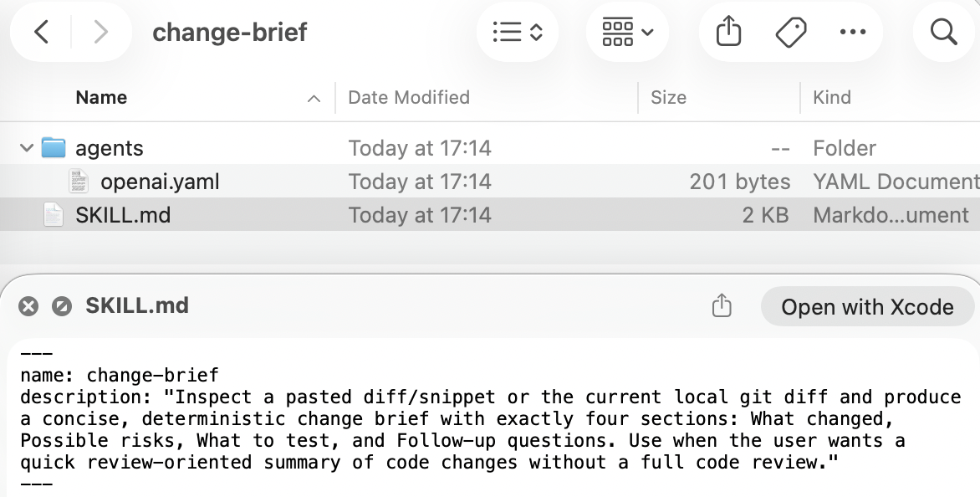Close the SKILL.md Quick Look preview
The width and height of the screenshot is (980, 497).
[x=28, y=306]
